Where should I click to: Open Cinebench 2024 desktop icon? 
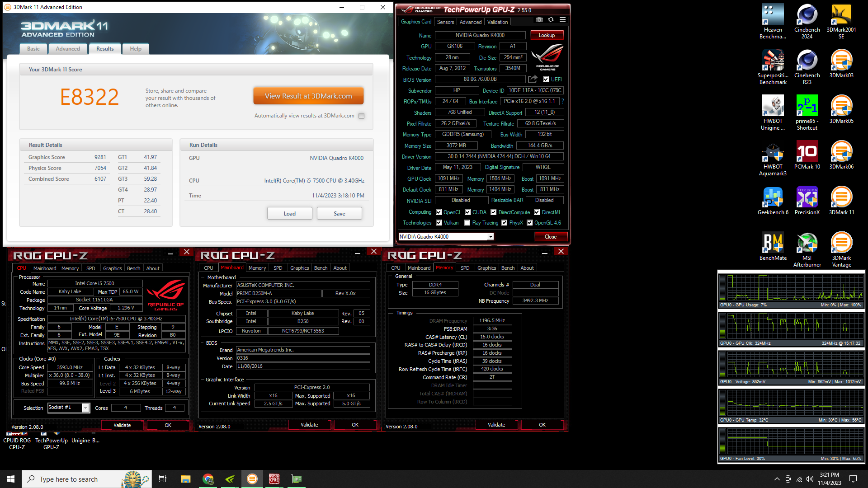pyautogui.click(x=807, y=21)
